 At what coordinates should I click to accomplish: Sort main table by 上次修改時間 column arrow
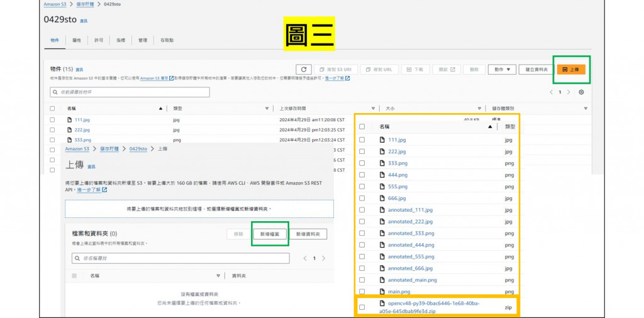[373, 109]
